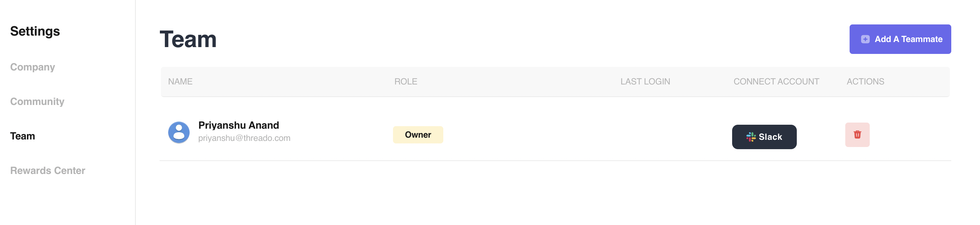Click the Settings sidebar heading
The width and height of the screenshot is (980, 225).
click(x=35, y=31)
